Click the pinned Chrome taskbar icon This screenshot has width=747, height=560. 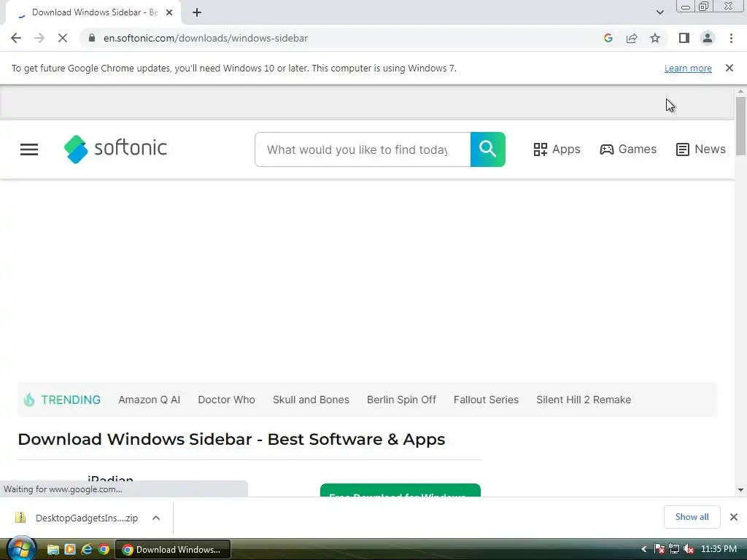(x=104, y=550)
